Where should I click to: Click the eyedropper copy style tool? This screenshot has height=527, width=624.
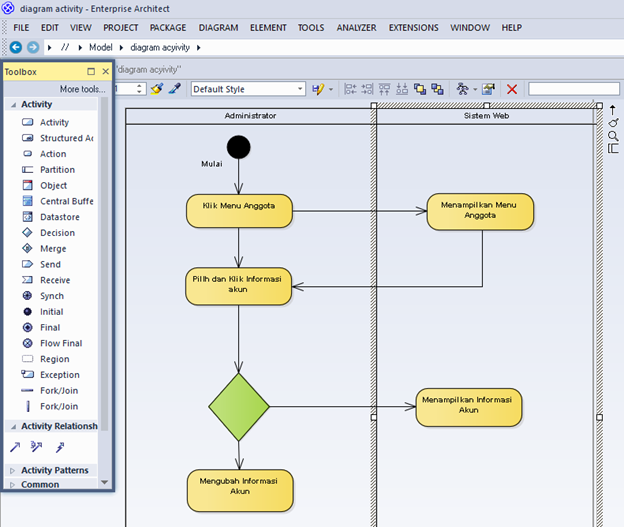[x=175, y=88]
